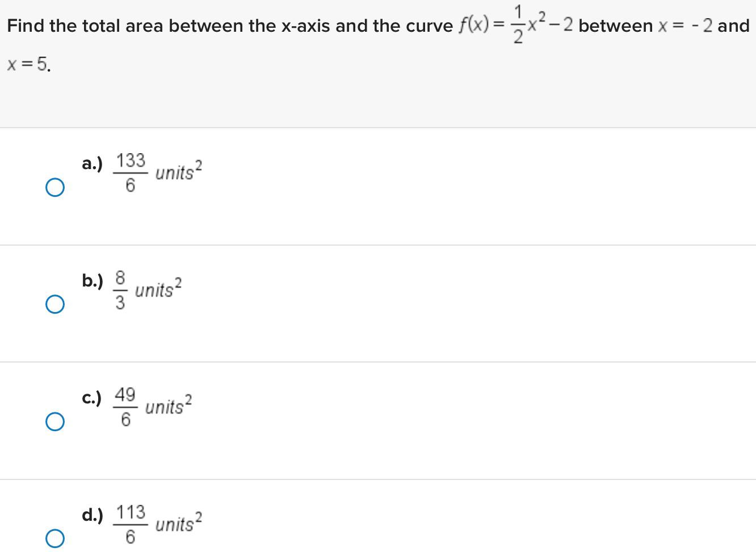Click the fraction 8 over 3

coord(119,290)
